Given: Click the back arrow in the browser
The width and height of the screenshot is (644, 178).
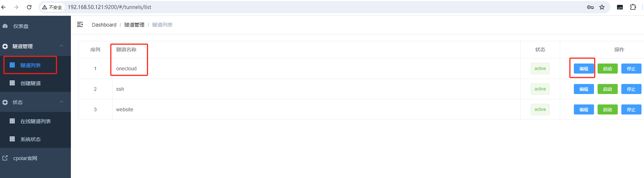Looking at the screenshot, I should pyautogui.click(x=4, y=7).
